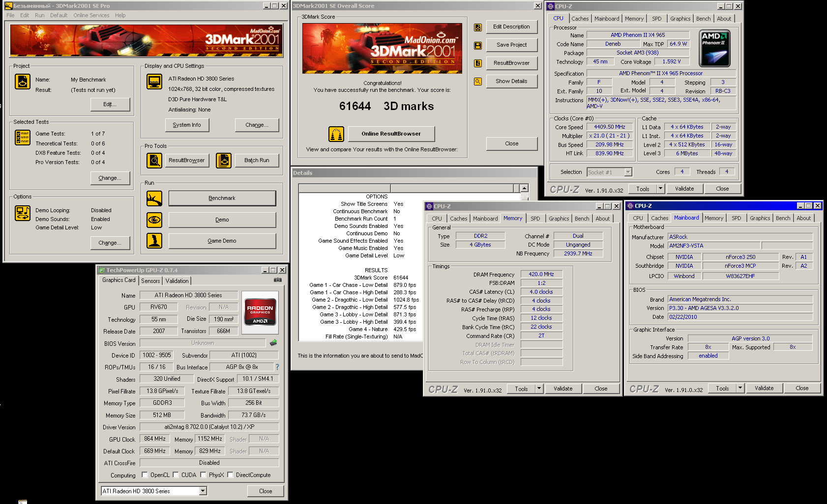
Task: Click the Benchmark run icon in 3DMark
Action: tap(154, 198)
